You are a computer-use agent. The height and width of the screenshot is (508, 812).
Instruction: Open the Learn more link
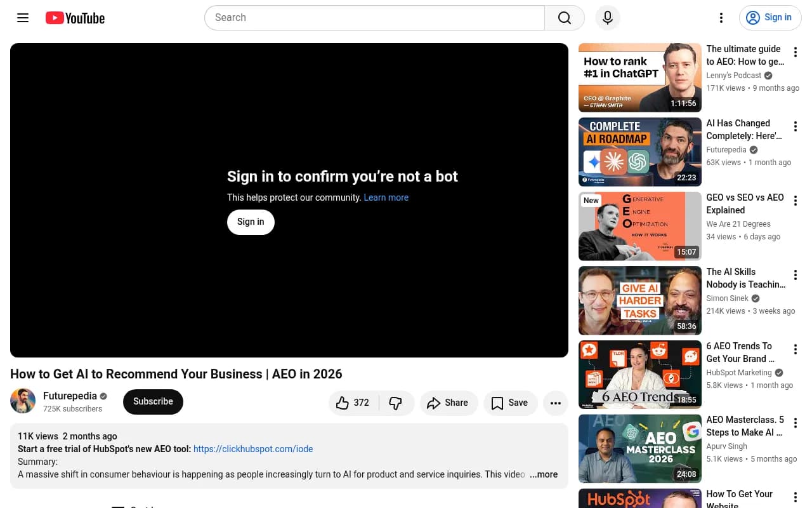click(x=386, y=197)
